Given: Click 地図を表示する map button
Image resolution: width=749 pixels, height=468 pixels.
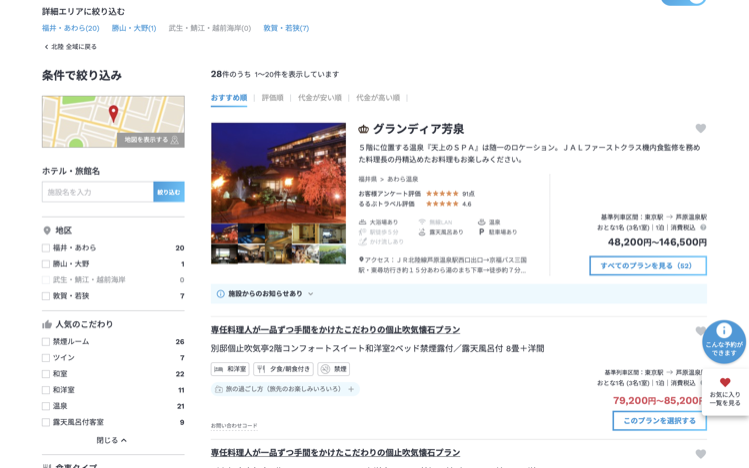Looking at the screenshot, I should (151, 139).
